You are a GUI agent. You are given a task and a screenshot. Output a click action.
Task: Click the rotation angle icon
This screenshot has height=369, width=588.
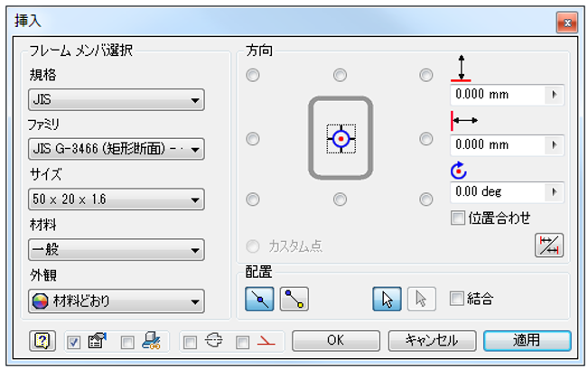(459, 171)
